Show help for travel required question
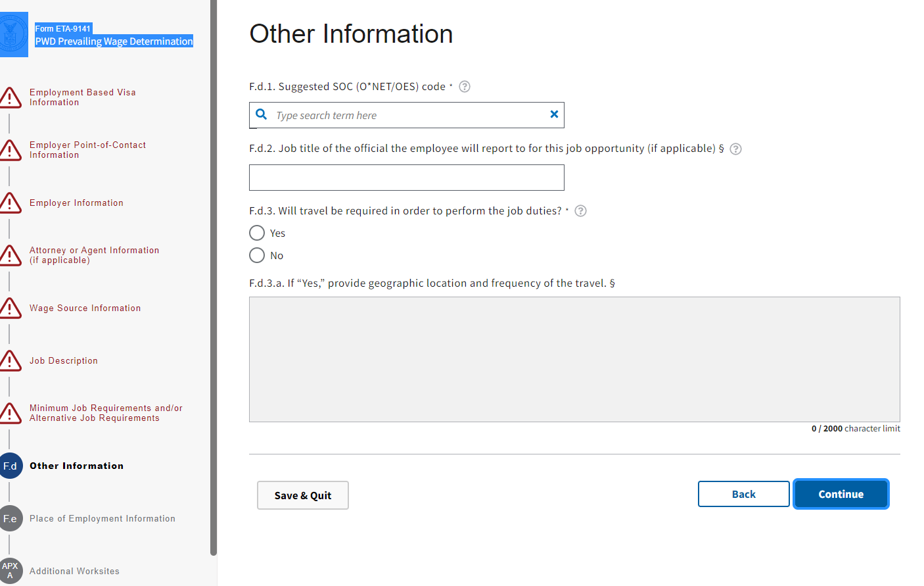Screen dimensions: 924x586 (580, 211)
